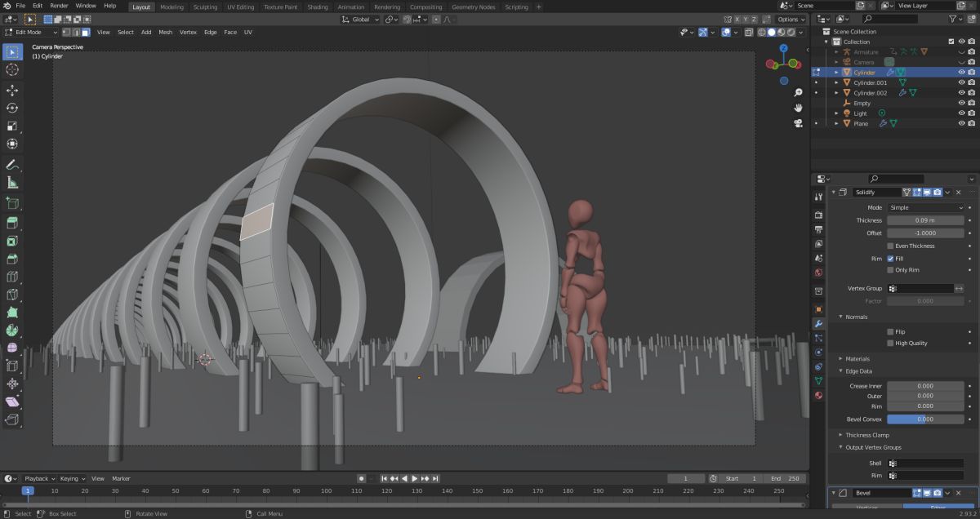Click the timeline play button

pyautogui.click(x=414, y=478)
